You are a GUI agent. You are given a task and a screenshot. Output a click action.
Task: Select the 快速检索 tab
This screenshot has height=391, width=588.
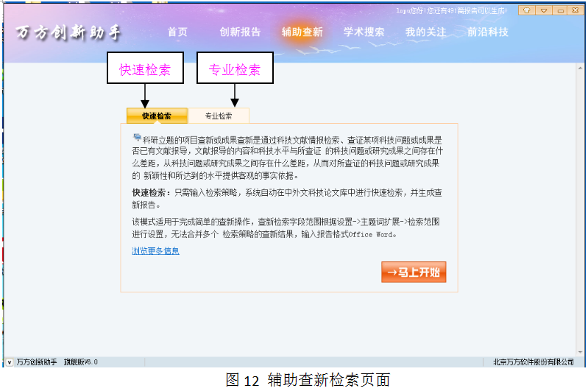click(157, 116)
